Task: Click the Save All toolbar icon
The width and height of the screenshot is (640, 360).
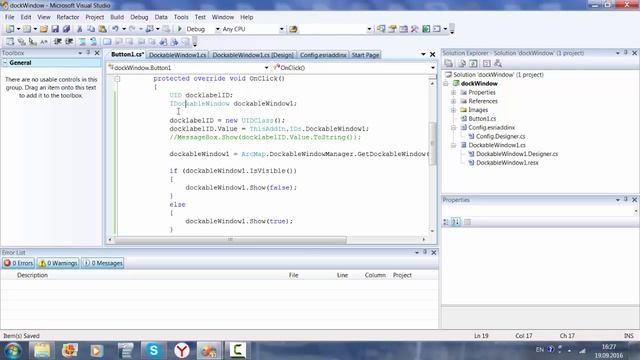Action: click(66, 29)
